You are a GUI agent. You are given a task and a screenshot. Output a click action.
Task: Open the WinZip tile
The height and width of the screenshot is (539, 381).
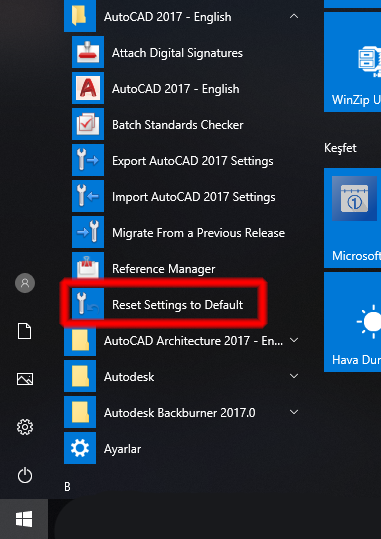352,62
